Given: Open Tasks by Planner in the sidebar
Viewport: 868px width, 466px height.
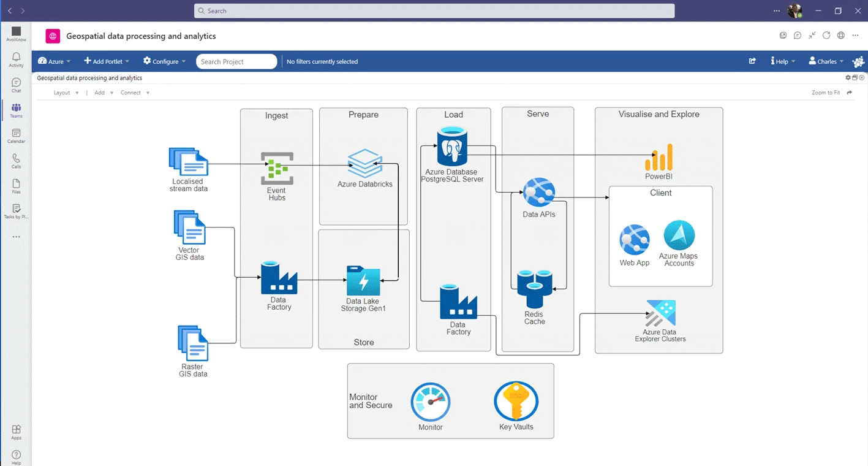Looking at the screenshot, I should [x=16, y=212].
